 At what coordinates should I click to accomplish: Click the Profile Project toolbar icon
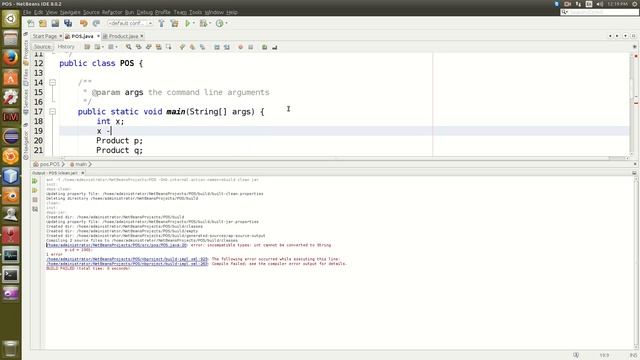point(220,23)
